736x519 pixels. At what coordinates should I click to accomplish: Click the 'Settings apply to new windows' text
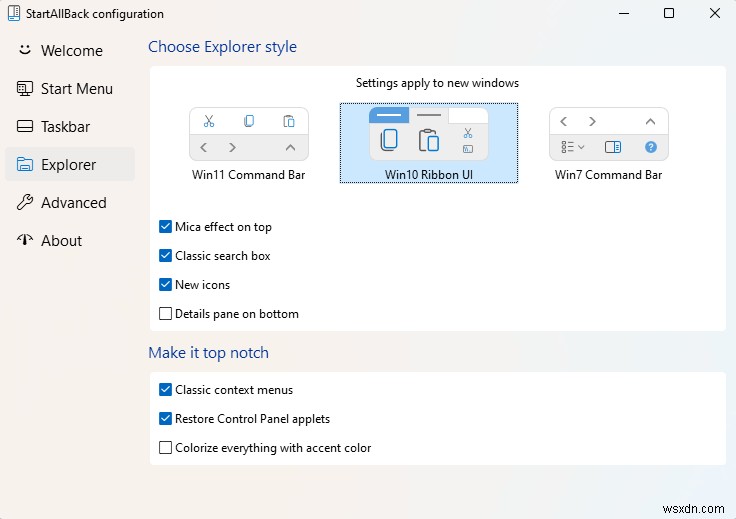point(437,83)
